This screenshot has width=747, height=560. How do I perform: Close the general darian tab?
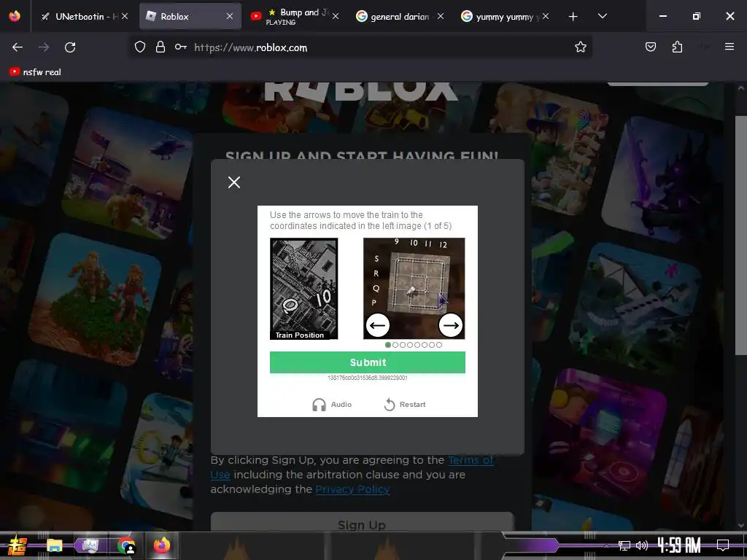coord(441,16)
